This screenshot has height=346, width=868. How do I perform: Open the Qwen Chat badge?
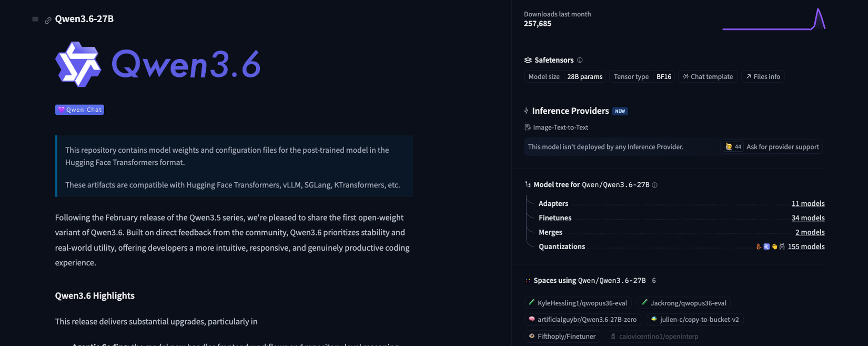[79, 110]
